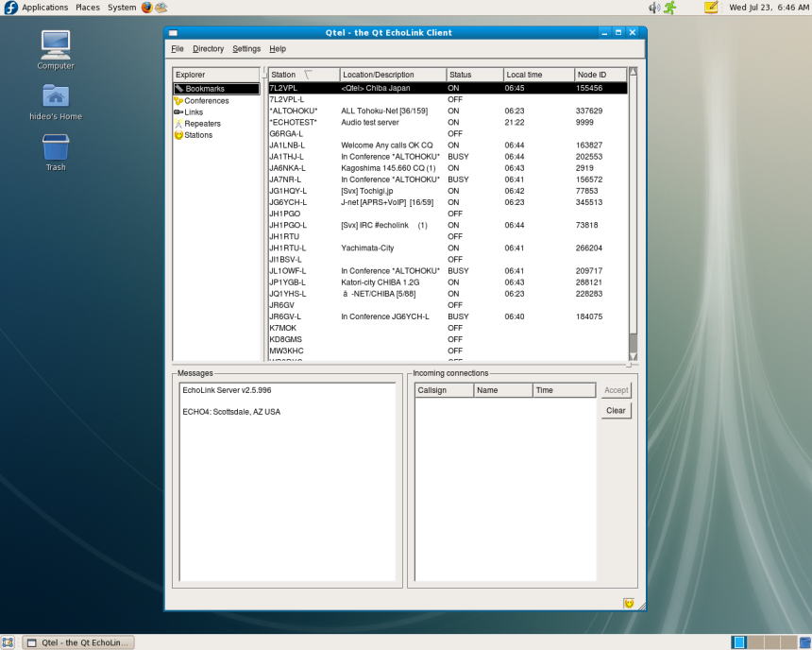Sort by Status column header
812x650 pixels.
[475, 75]
